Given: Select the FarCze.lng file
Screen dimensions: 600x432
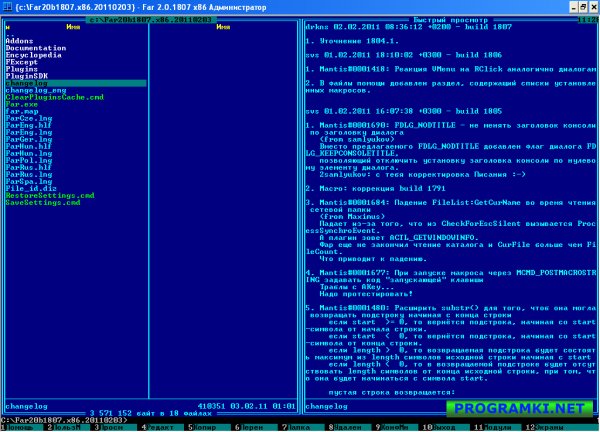Looking at the screenshot, I should click(29, 118).
